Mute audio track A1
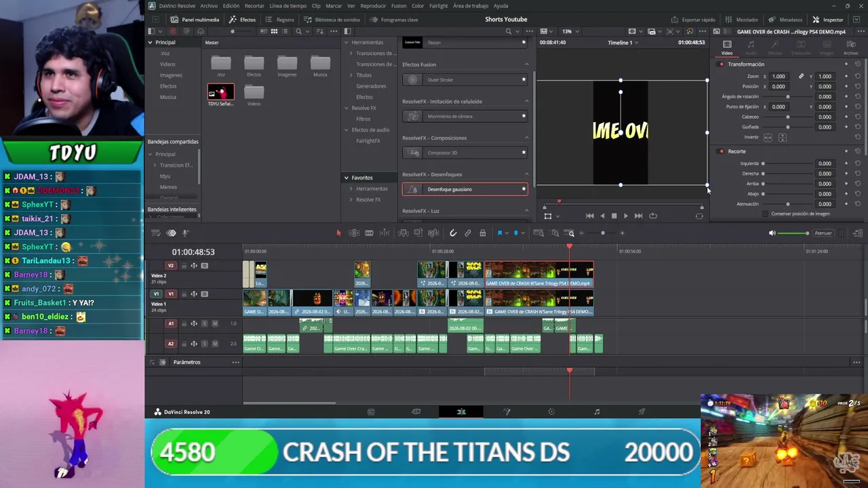 pyautogui.click(x=215, y=323)
